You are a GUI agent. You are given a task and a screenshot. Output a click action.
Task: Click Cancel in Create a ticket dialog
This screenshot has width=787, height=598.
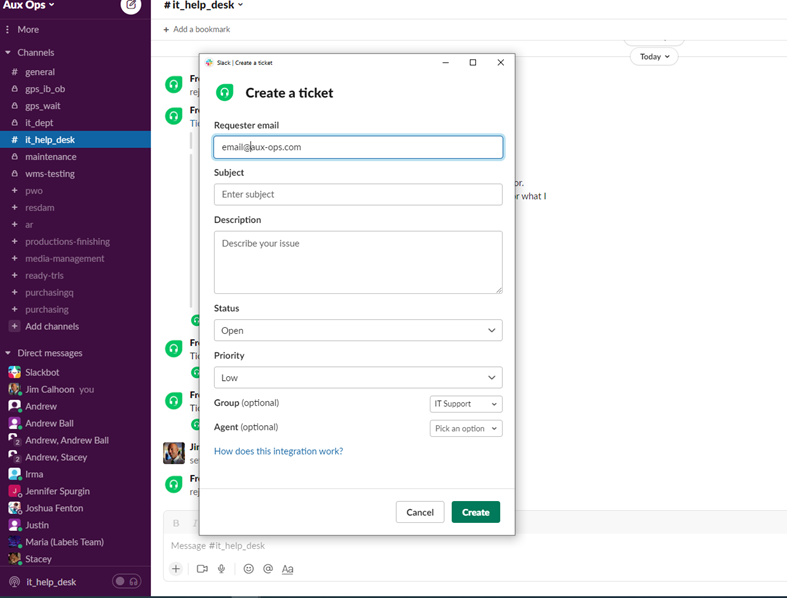pyautogui.click(x=420, y=512)
